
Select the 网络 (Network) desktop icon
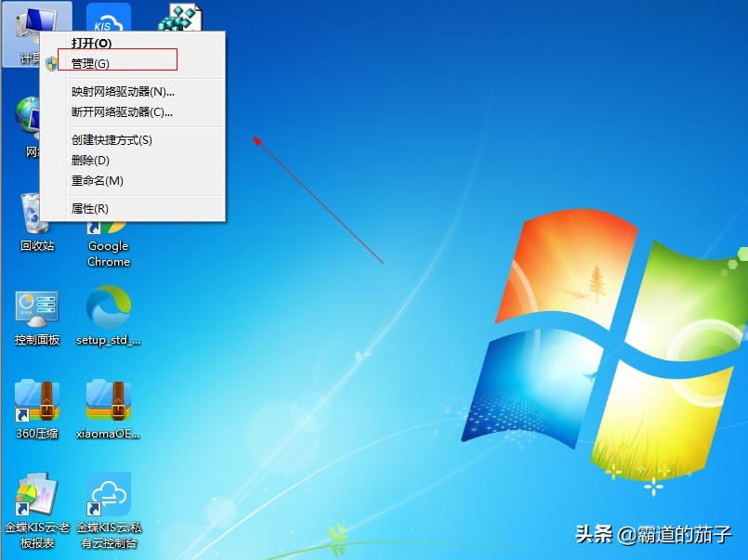(33, 125)
